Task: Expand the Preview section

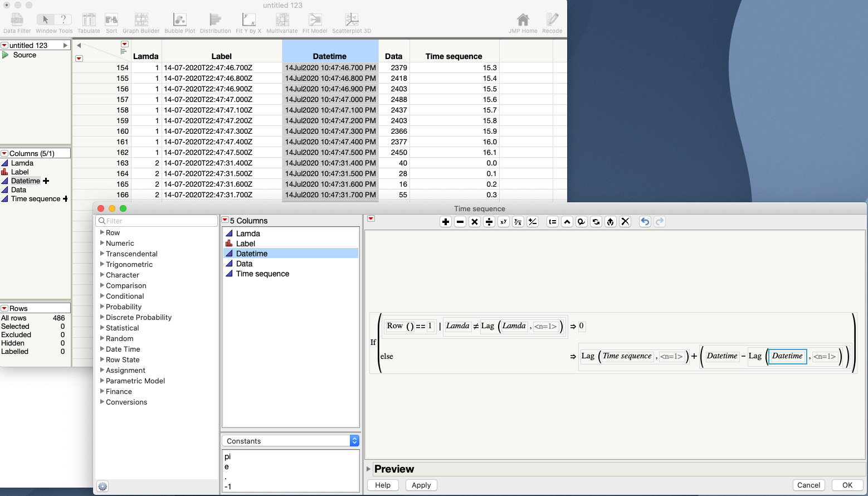Action: (369, 469)
